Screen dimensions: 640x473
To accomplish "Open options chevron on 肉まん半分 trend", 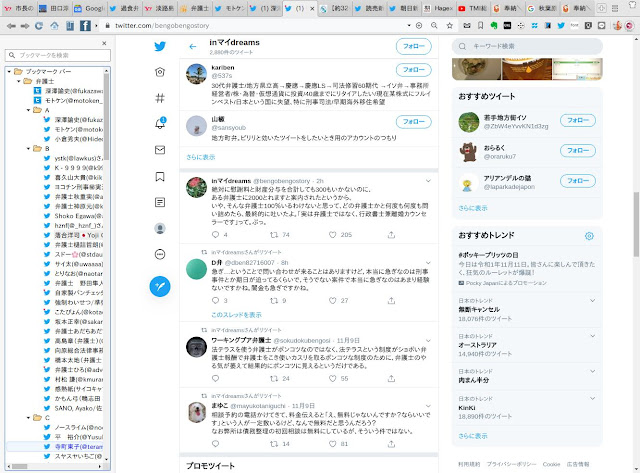I will (592, 371).
